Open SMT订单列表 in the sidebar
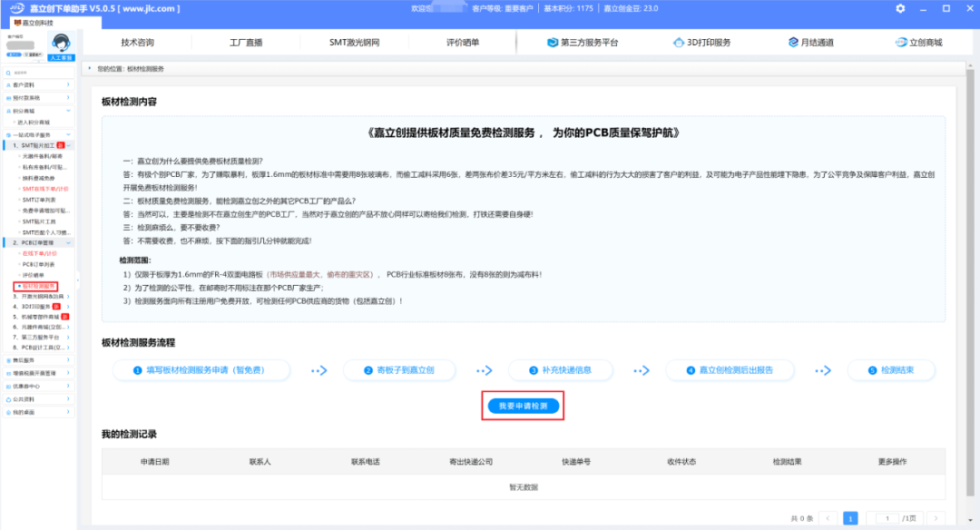 (39, 200)
